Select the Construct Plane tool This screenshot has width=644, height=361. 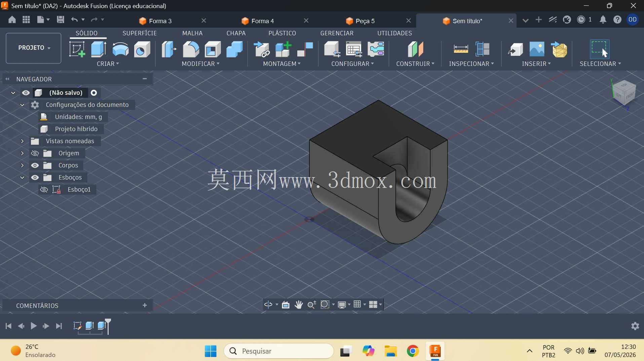point(415,49)
